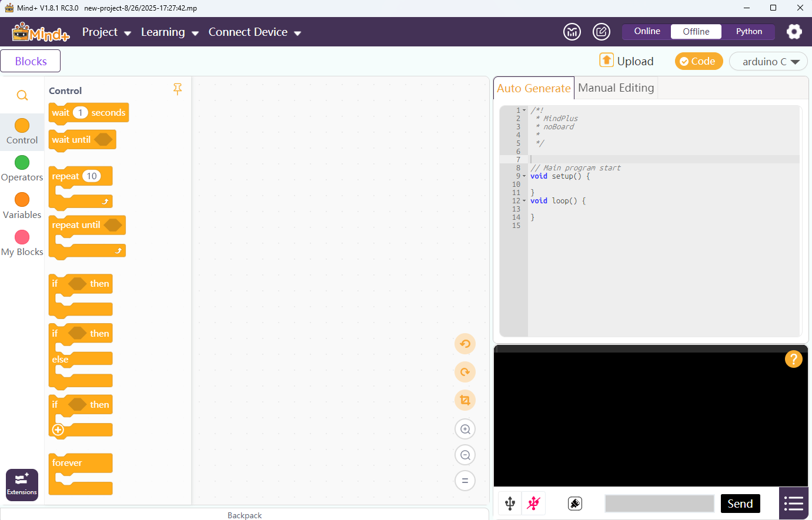The height and width of the screenshot is (520, 812).
Task: Switch to Python mode
Action: 748,32
